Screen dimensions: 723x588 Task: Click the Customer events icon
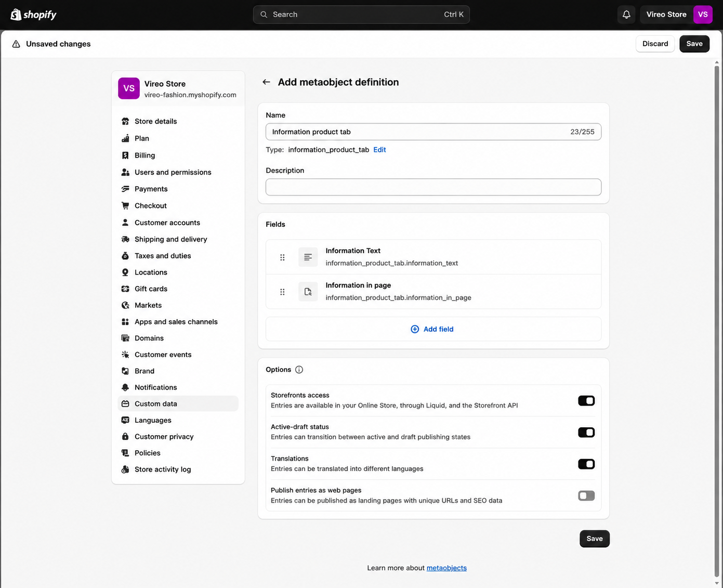[125, 355]
